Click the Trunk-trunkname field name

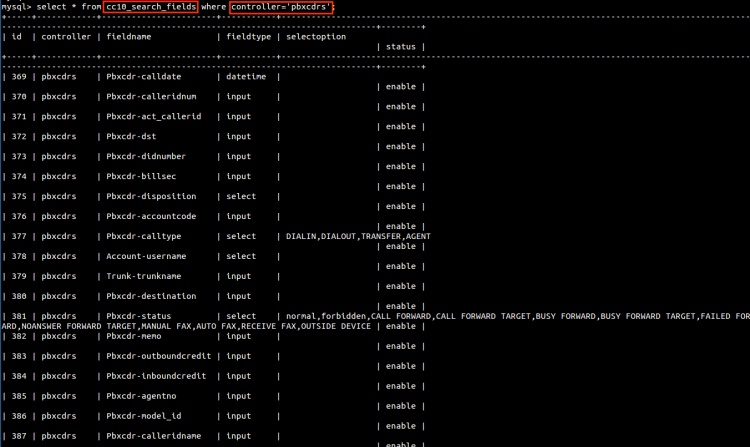coord(145,277)
